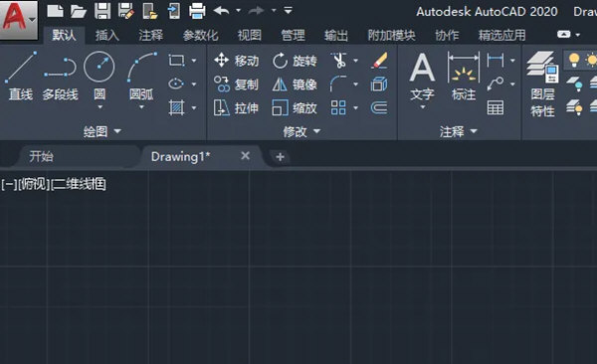This screenshot has width=597, height=364.
Task: Select the Hatch draw tool
Action: point(176,107)
